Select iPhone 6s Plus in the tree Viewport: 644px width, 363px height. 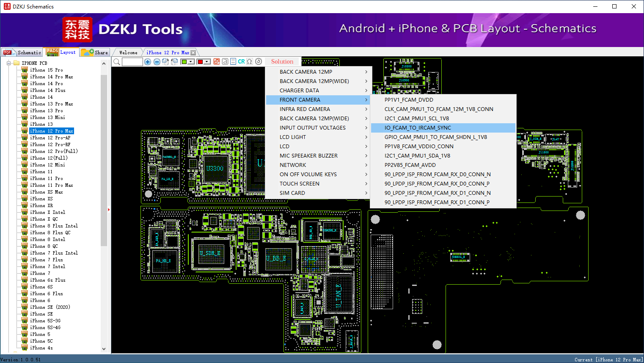(x=48, y=280)
